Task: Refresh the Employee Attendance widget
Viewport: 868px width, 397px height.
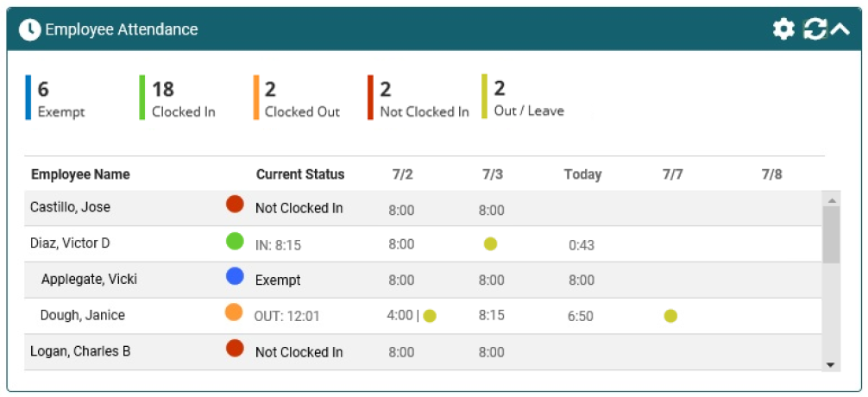Action: pos(815,28)
